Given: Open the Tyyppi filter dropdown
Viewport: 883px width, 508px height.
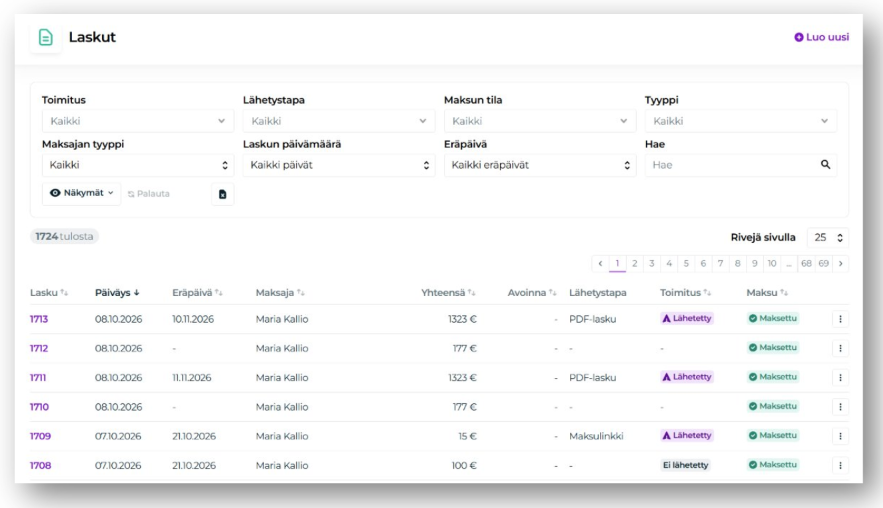Looking at the screenshot, I should tap(741, 121).
